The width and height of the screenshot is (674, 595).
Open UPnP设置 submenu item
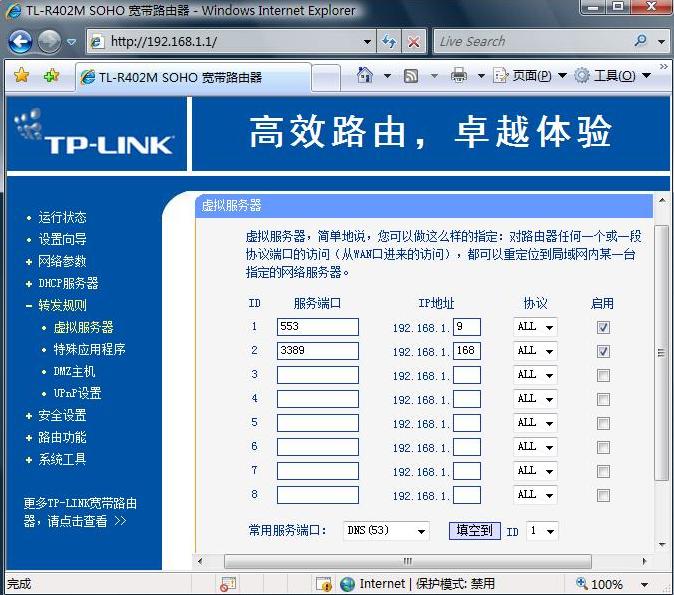pos(77,393)
